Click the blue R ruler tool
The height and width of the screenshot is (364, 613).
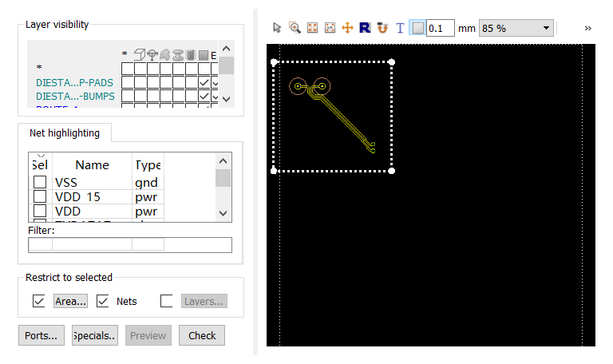[x=365, y=28]
